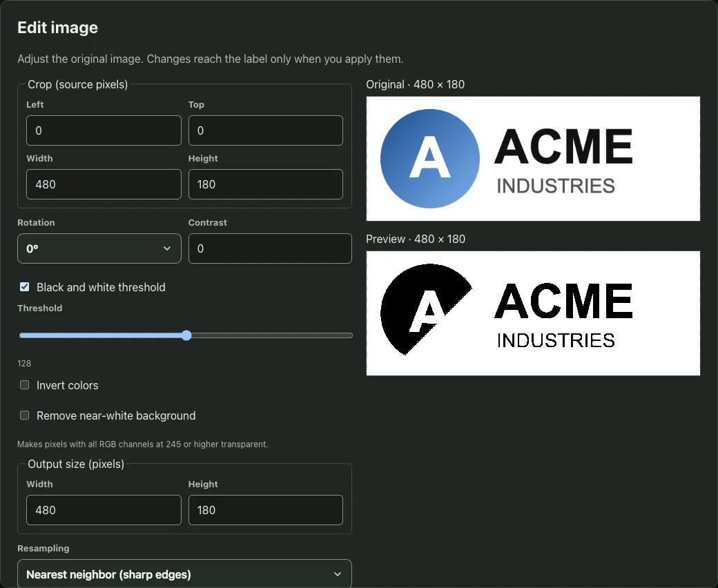The width and height of the screenshot is (718, 588).
Task: Click the crop Left input field
Action: 104,130
